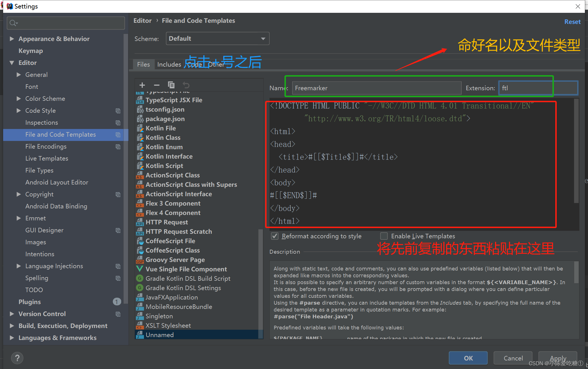Expand the Language Injections node
Screen dimensions: 588x369
(19, 266)
